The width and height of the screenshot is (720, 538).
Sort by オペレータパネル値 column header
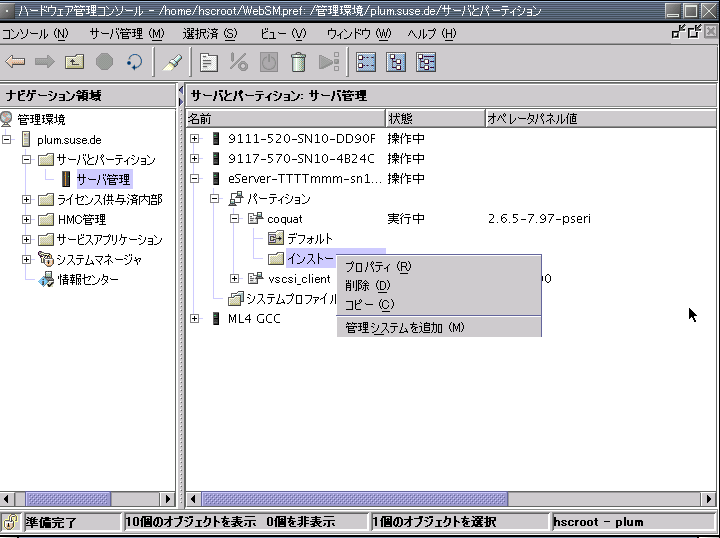point(601,119)
